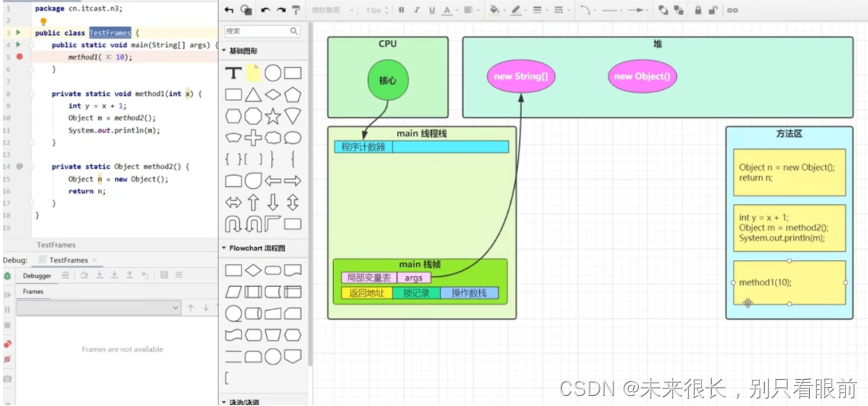Select the triangle shape

pos(253,94)
